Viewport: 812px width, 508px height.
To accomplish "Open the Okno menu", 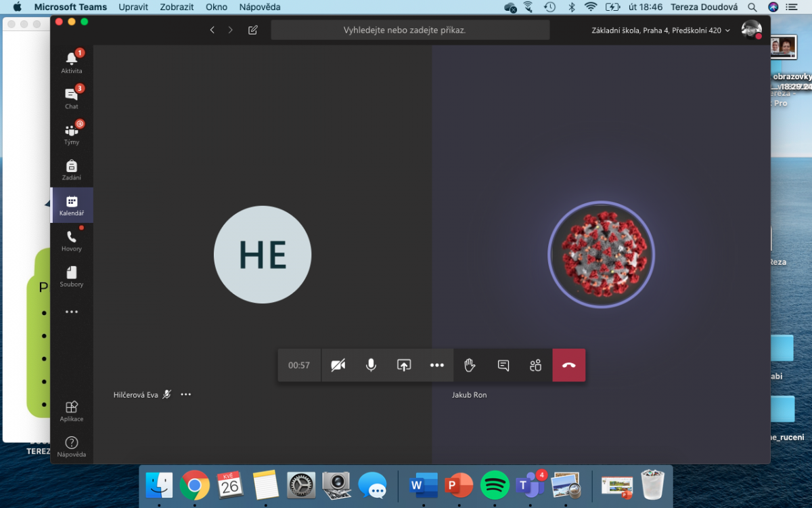I will [x=217, y=7].
